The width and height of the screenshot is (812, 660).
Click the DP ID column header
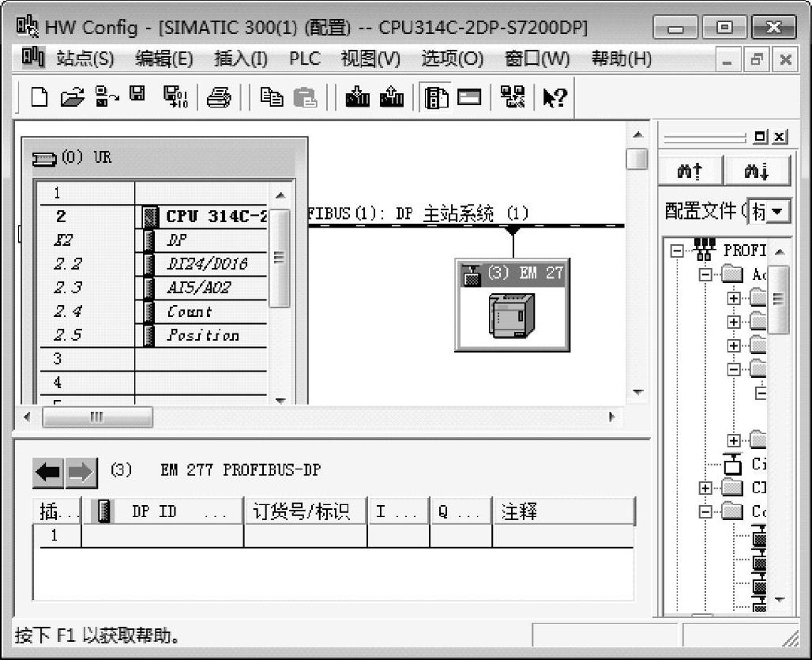pos(163,511)
